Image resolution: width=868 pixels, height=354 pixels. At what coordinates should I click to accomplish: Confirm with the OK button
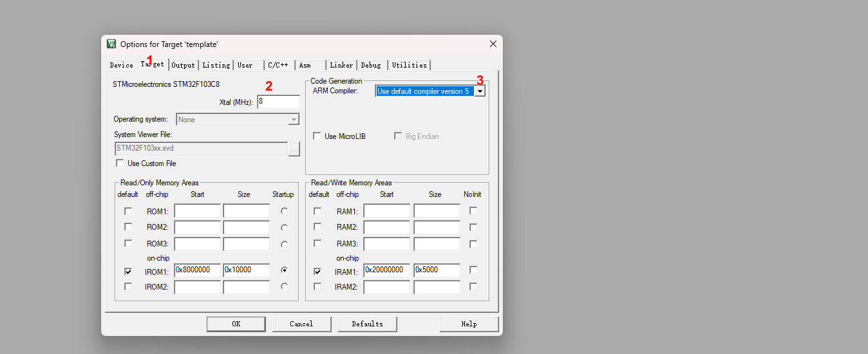[236, 324]
